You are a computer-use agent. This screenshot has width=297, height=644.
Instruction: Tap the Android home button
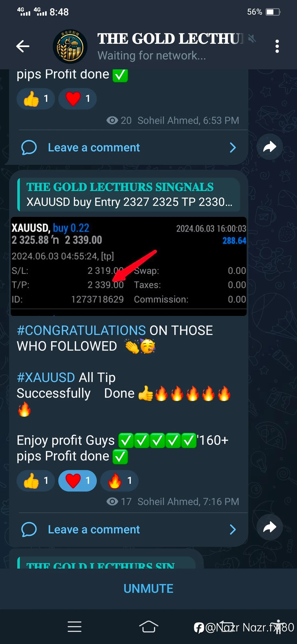click(x=148, y=627)
